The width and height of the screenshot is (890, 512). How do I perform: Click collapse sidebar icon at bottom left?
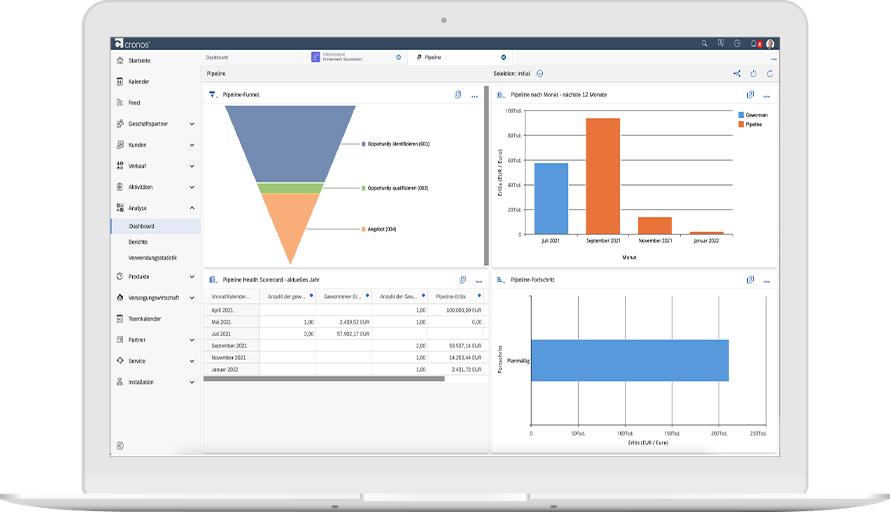(x=120, y=445)
